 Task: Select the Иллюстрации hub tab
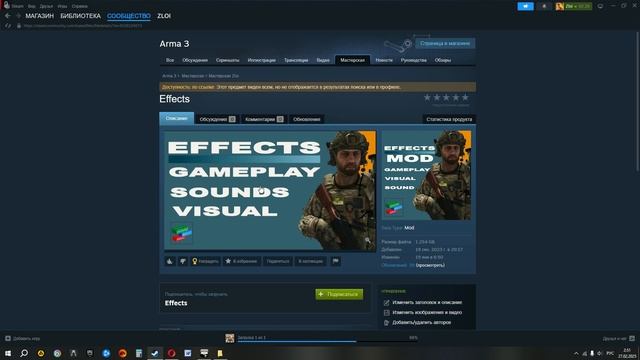click(262, 60)
